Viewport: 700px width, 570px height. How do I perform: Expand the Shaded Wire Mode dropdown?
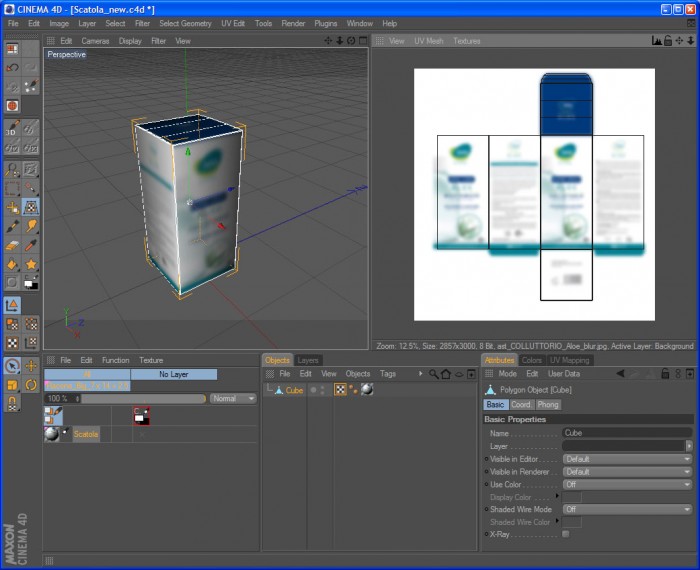coord(627,509)
